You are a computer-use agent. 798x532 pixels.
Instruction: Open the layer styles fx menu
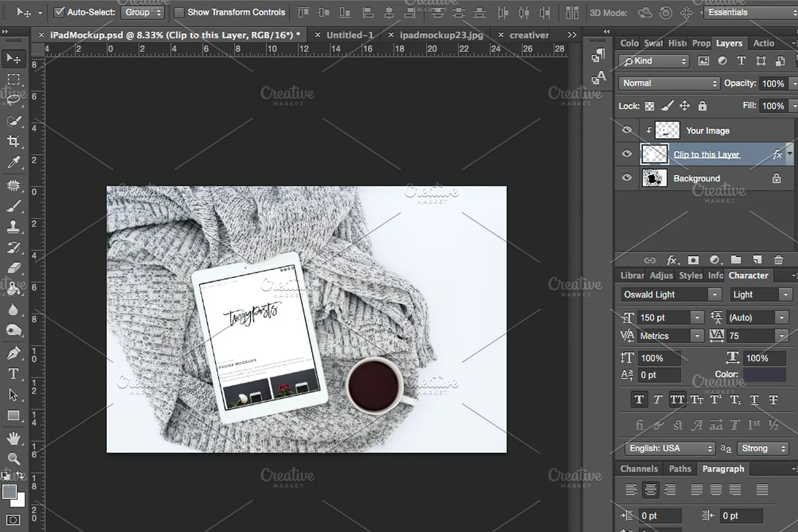pos(672,260)
